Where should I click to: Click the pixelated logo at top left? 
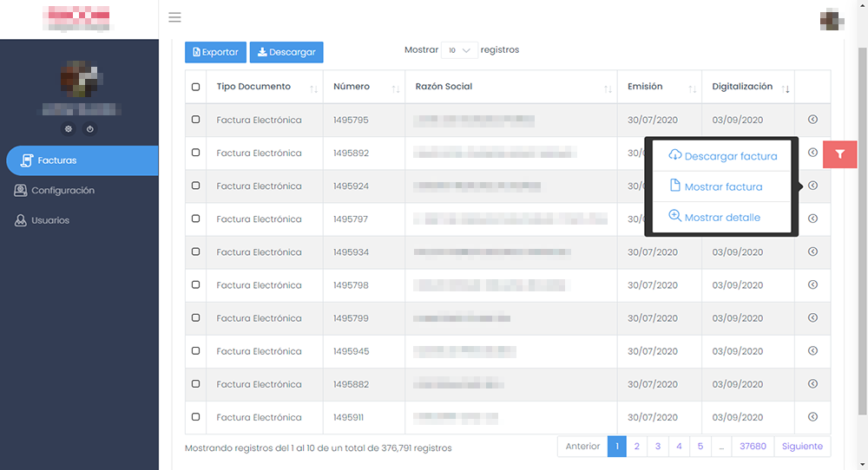point(77,18)
